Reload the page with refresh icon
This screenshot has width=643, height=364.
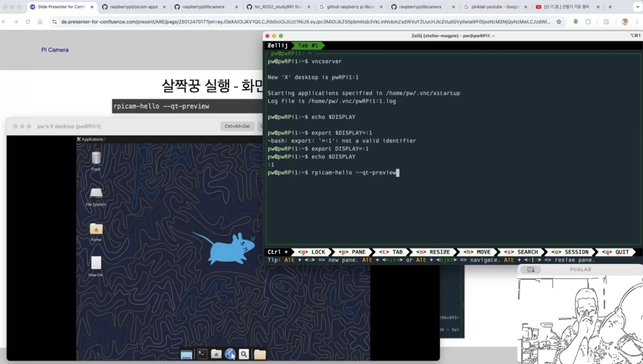tap(28, 22)
